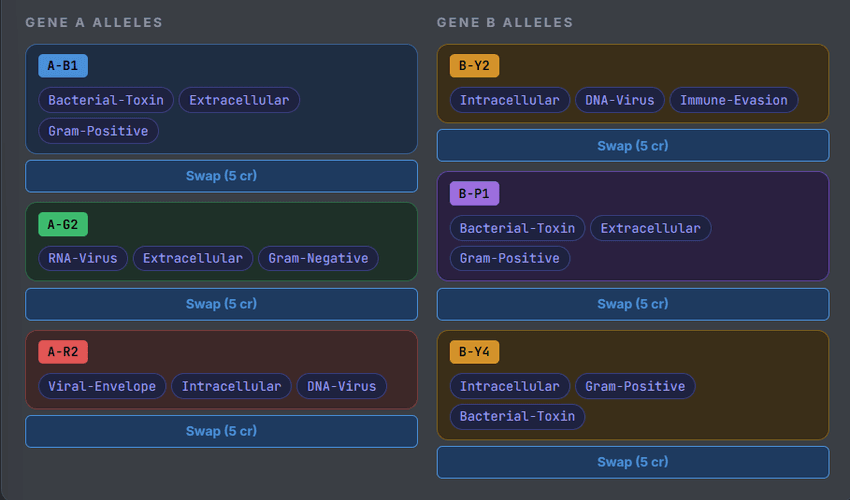The width and height of the screenshot is (850, 500).
Task: Click DNA-Virus tag in B-Y2 card
Action: pyautogui.click(x=620, y=100)
